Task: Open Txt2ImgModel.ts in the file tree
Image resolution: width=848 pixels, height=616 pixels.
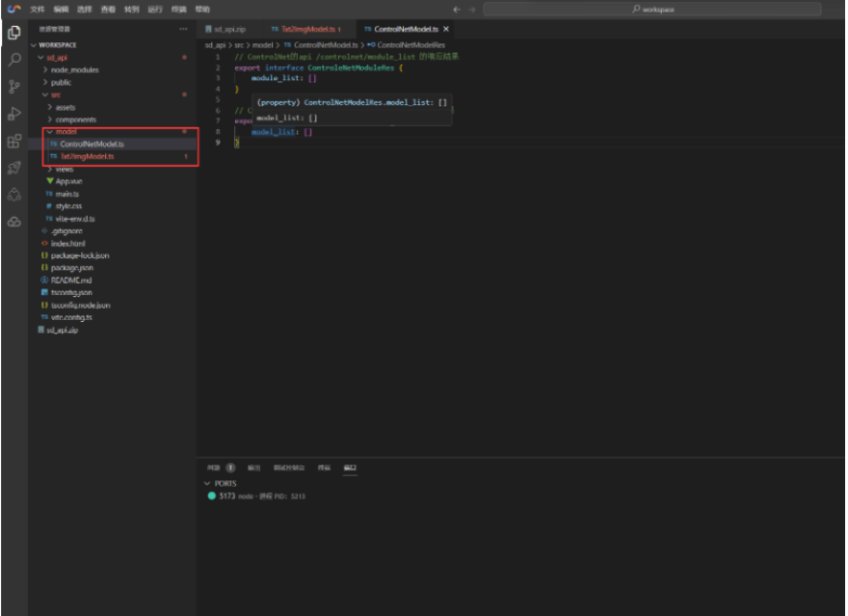Action: tap(87, 157)
